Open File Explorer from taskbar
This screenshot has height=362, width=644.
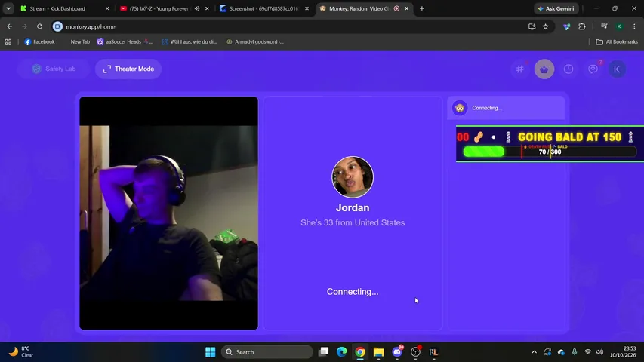tap(379, 352)
